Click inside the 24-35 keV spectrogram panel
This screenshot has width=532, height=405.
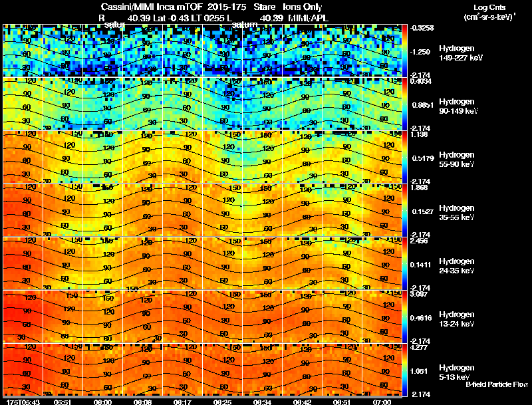[203, 263]
